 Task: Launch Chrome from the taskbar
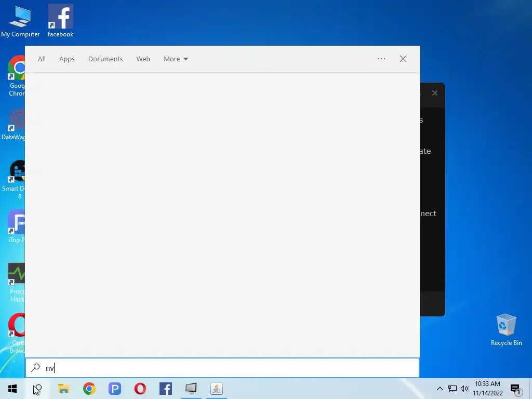coord(89,389)
